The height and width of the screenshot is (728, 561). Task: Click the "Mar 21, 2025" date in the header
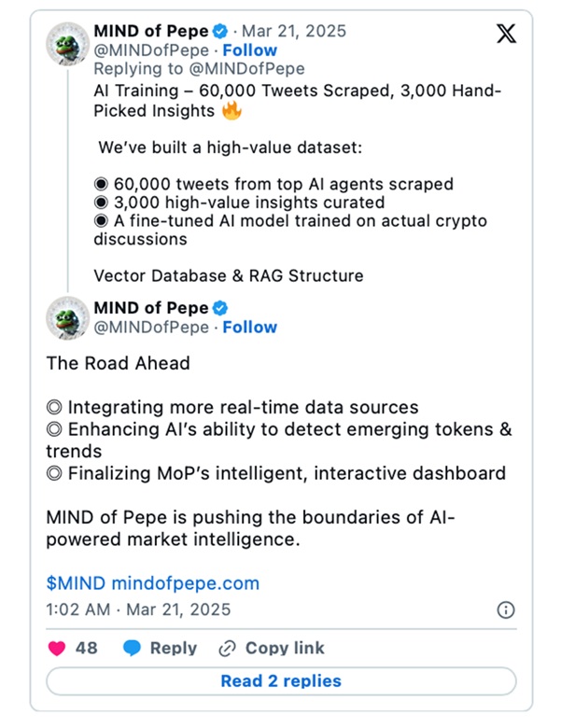tap(296, 31)
